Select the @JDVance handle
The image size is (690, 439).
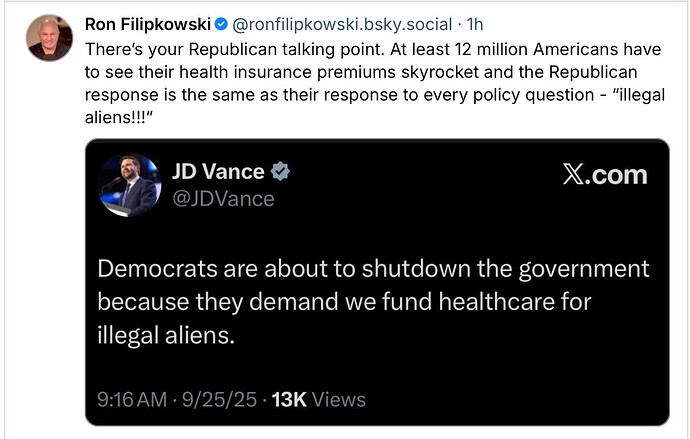tap(224, 199)
